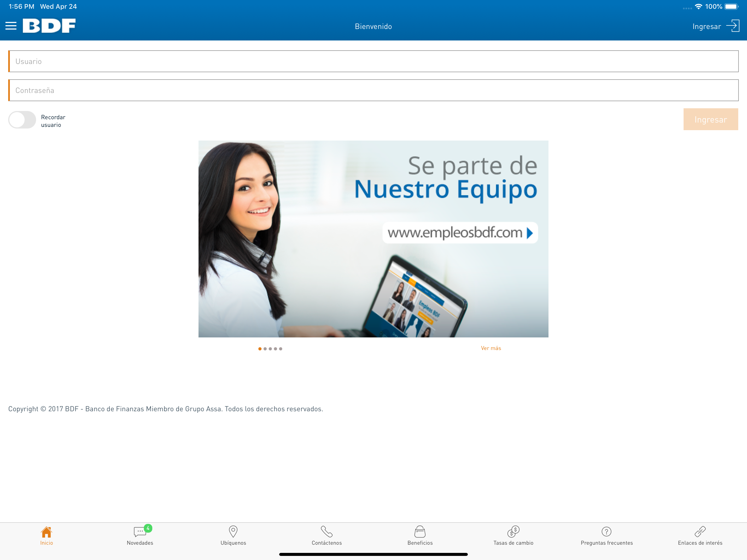The image size is (747, 560).
Task: Tap the www.empleosbdf.com link in banner
Action: tap(460, 233)
